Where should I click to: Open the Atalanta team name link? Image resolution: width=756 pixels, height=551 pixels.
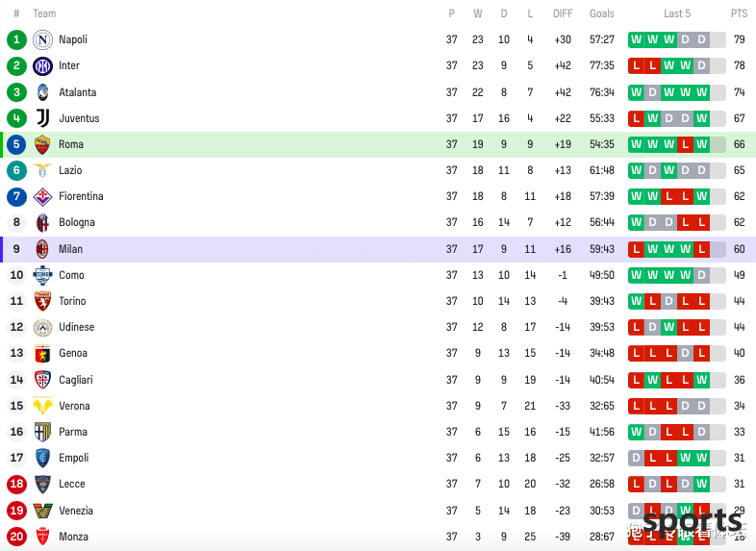point(78,92)
